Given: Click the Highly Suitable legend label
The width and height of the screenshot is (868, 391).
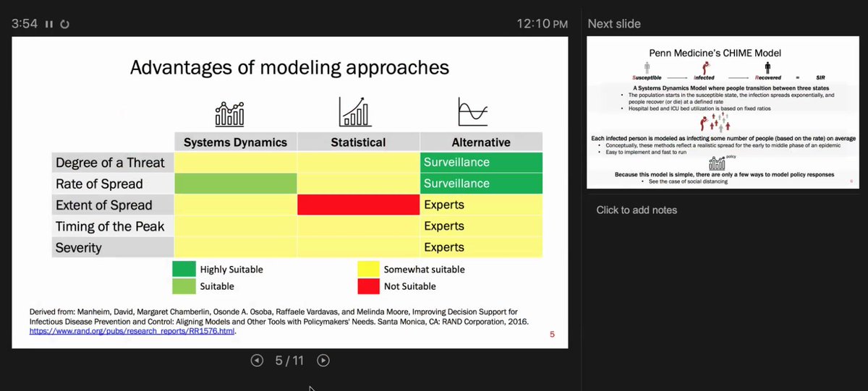Looking at the screenshot, I should coord(231,270).
